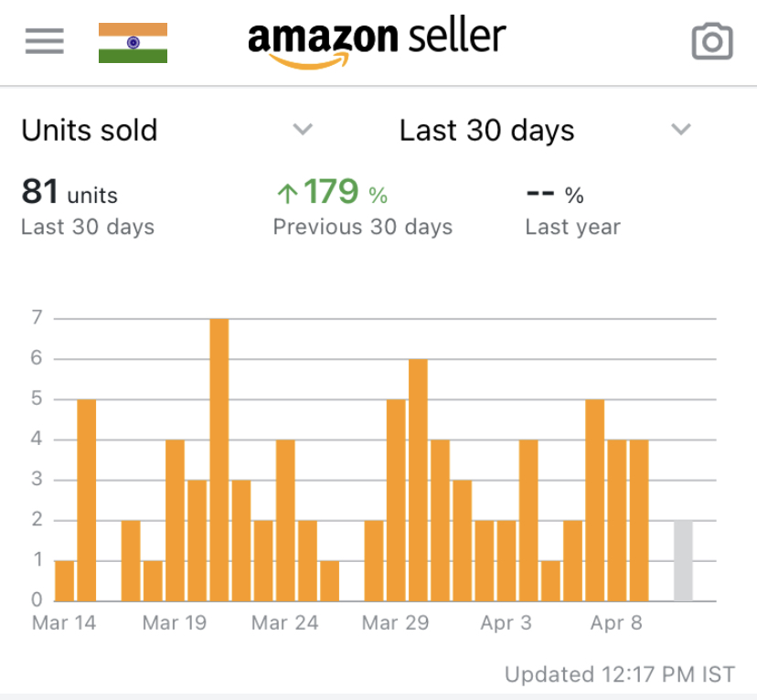
Task: Select the bar reaching 6 units
Action: 418,480
